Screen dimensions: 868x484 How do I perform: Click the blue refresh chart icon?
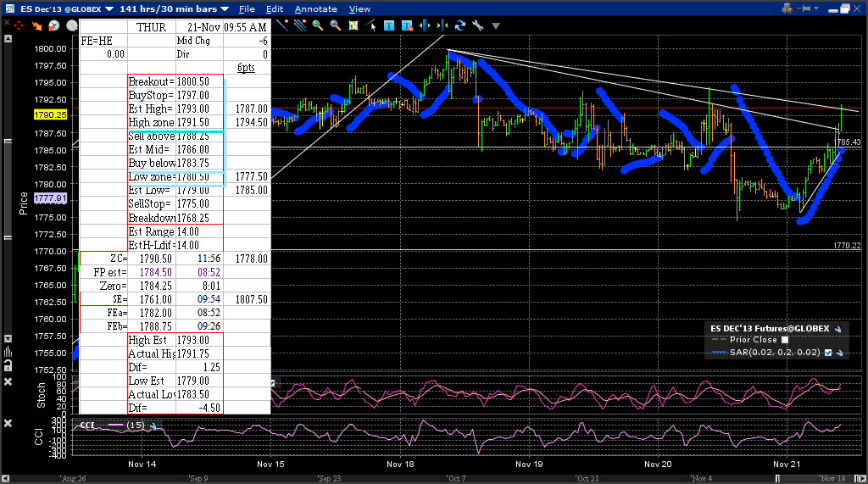(460, 25)
